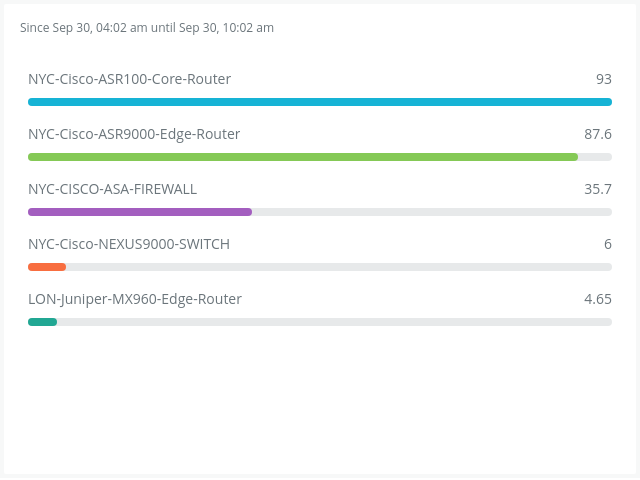Open the NYC-Cisco-ASR100-Core-Router device label

point(129,79)
